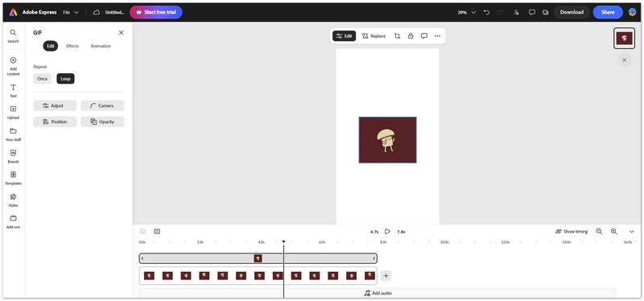Click the playhead marker on the timeline ruler

[283, 242]
